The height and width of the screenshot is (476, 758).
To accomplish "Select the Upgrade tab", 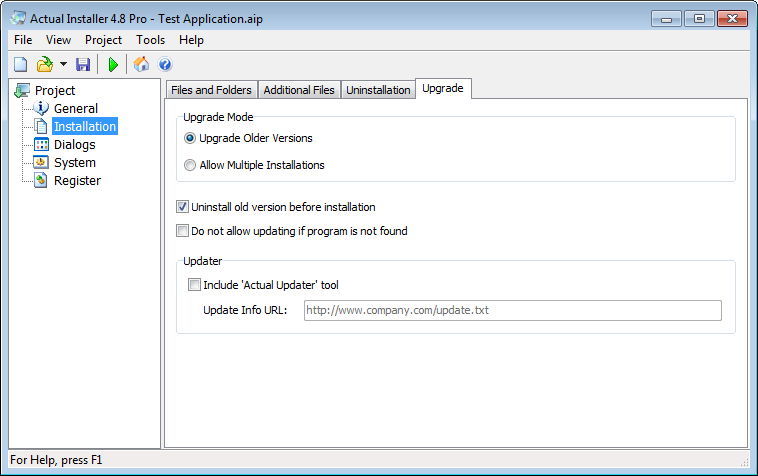I will coord(443,88).
